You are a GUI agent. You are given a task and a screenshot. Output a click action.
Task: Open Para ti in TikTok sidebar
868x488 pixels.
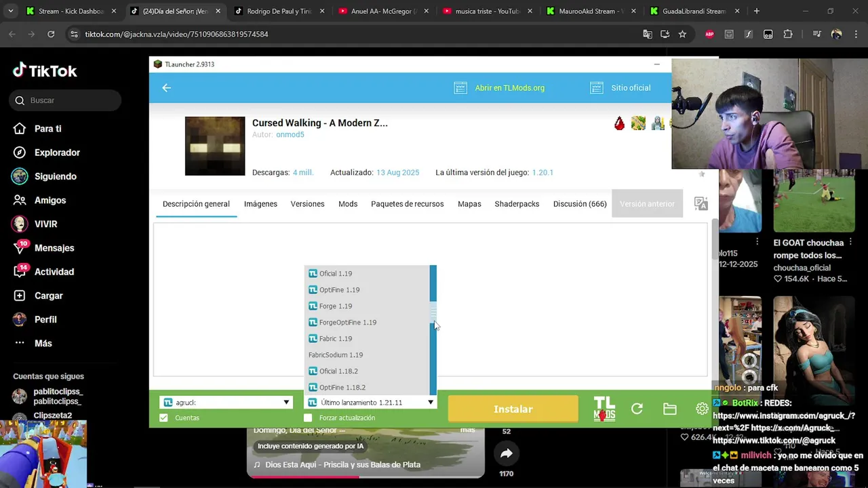click(x=47, y=129)
